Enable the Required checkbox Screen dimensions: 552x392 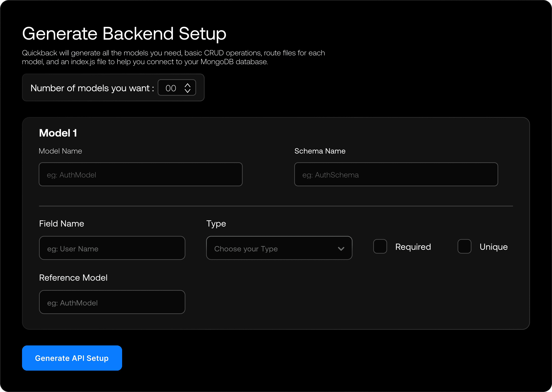click(380, 246)
